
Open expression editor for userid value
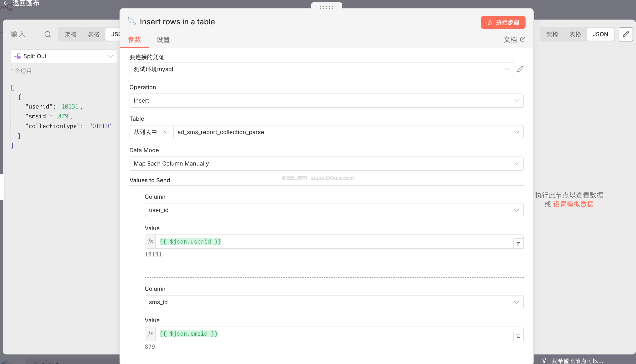(x=518, y=244)
